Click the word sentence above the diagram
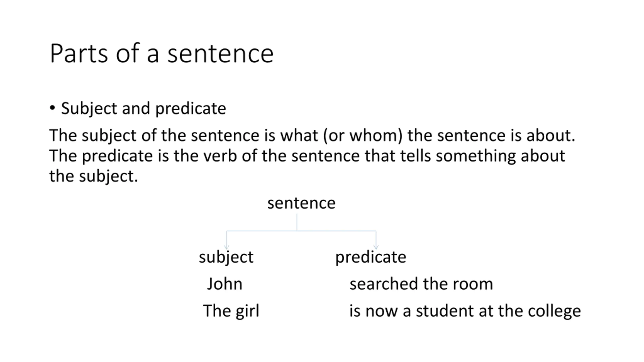Screen dimensions: 644x362 (301, 203)
